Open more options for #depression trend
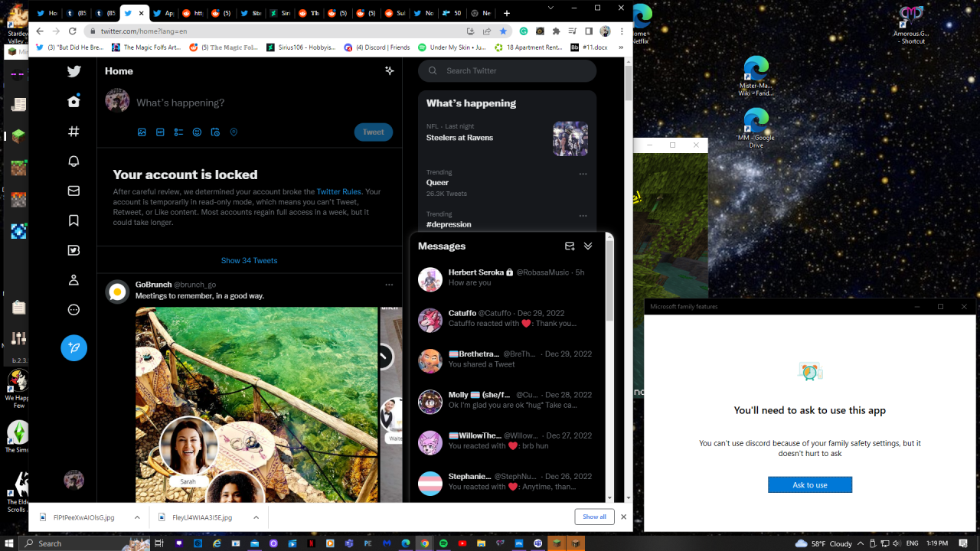This screenshot has width=980, height=551. [583, 216]
